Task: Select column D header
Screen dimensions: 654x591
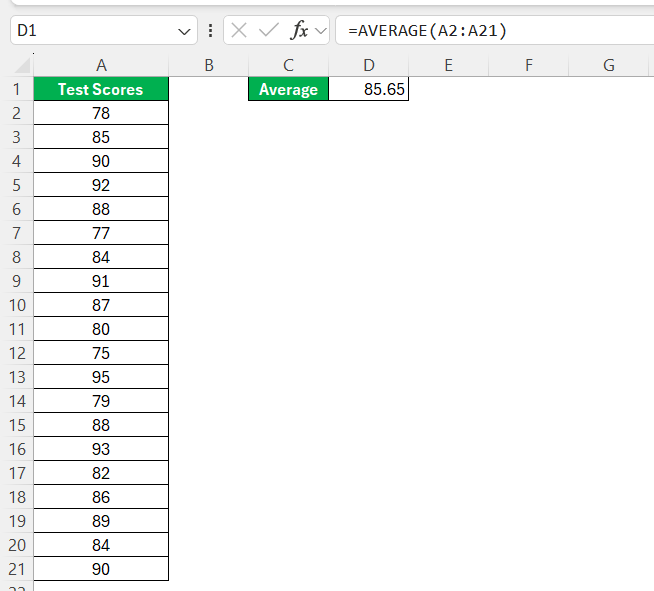Action: 369,65
